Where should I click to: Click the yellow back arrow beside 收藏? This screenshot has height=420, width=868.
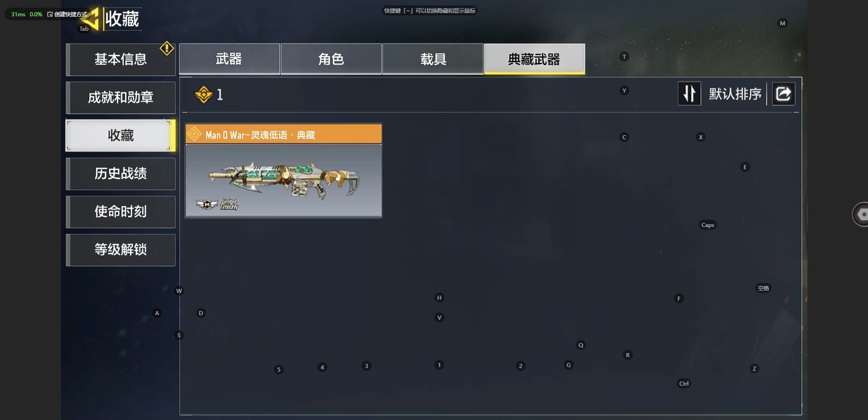[90, 19]
